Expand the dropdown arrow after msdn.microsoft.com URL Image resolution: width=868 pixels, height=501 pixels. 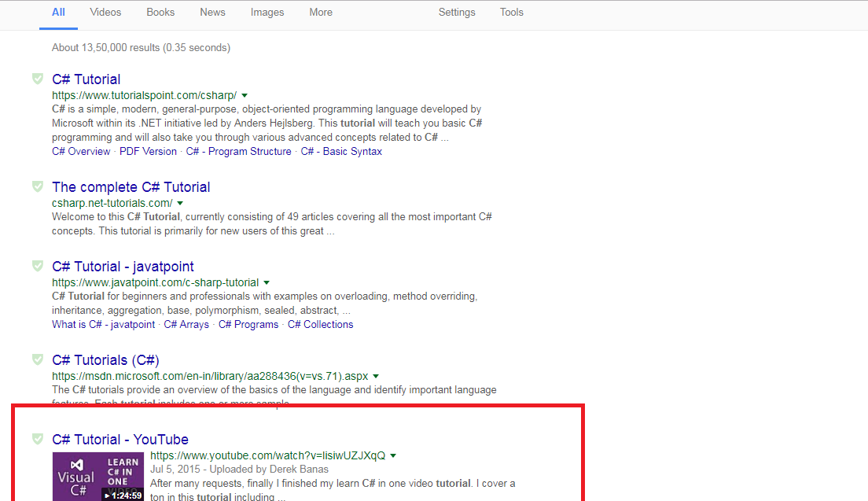(376, 377)
